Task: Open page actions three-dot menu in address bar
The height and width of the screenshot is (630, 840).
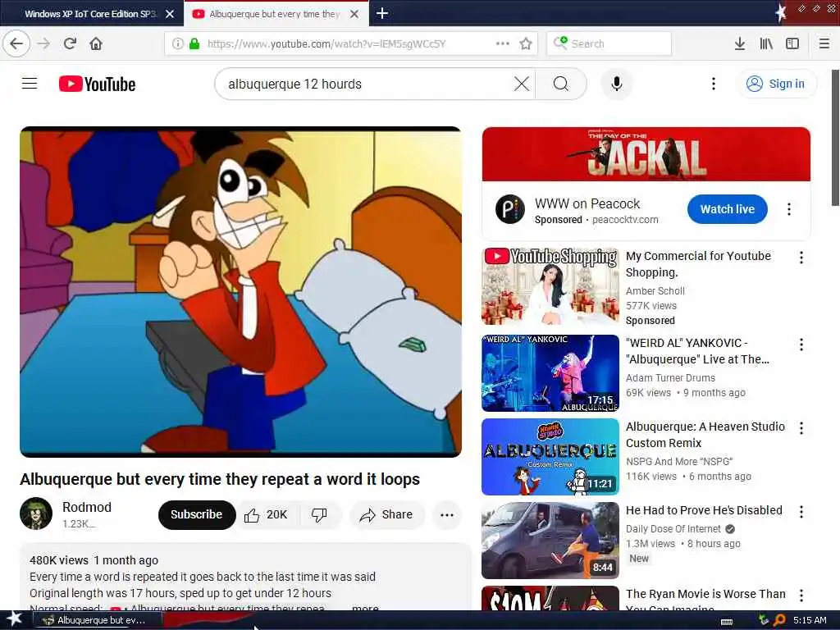Action: tap(503, 43)
